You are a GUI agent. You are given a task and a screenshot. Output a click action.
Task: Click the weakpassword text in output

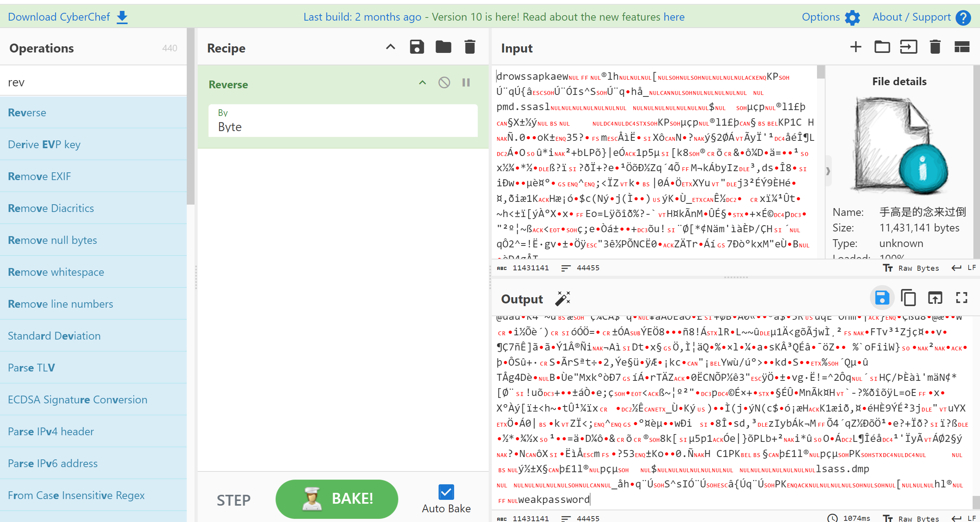554,500
